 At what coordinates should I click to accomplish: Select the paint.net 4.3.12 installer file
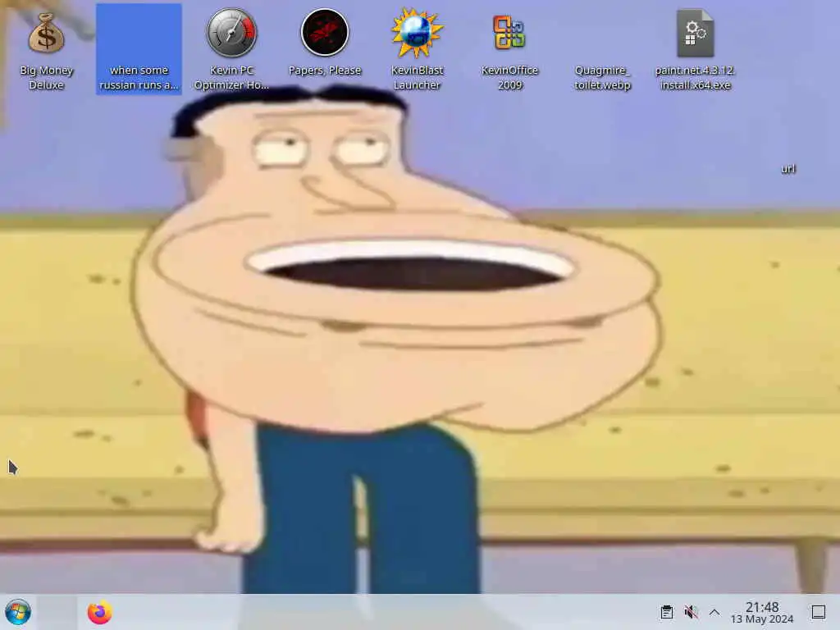(x=695, y=48)
